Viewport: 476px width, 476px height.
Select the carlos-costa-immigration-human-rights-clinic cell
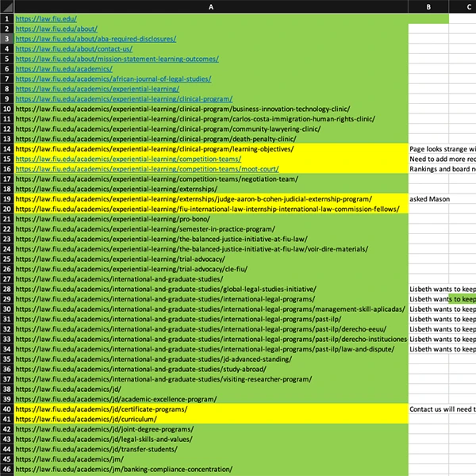click(211, 119)
